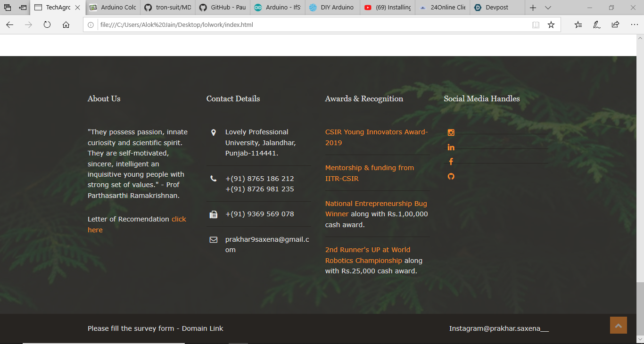Screen dimensions: 644x344
Task: Open the Facebook social media icon
Action: (x=451, y=162)
